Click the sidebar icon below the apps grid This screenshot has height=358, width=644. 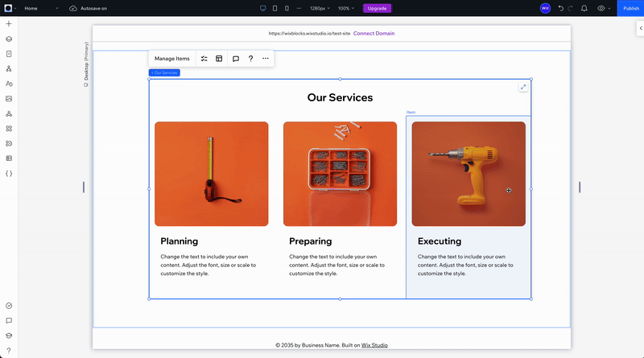[x=9, y=143]
